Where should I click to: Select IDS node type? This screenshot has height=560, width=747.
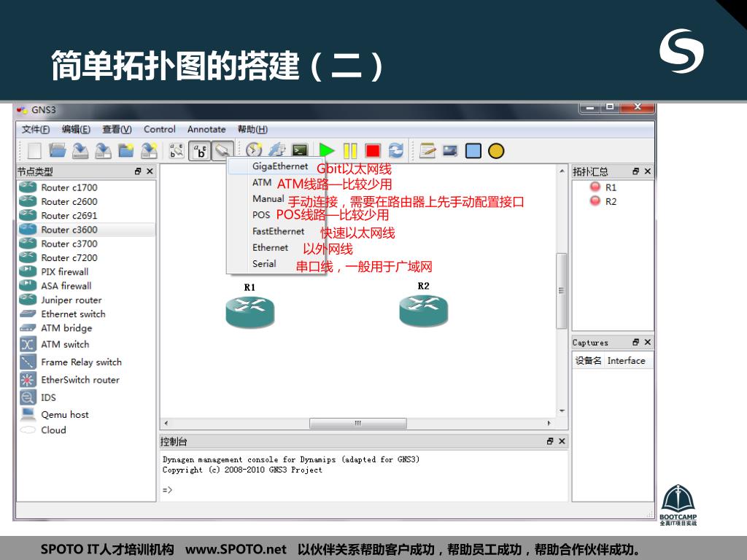(86, 397)
